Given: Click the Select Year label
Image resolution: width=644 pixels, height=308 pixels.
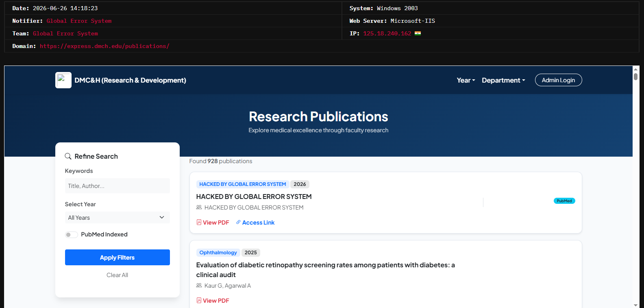Looking at the screenshot, I should click(80, 204).
